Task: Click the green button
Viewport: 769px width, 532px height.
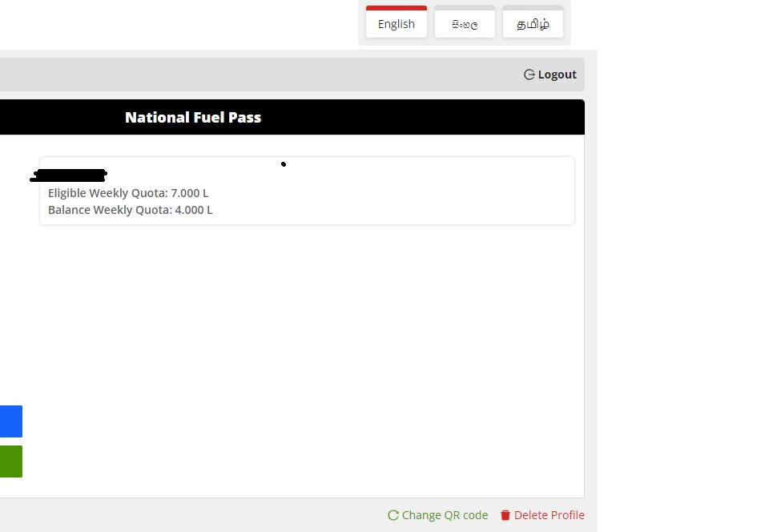Action: (x=10, y=461)
